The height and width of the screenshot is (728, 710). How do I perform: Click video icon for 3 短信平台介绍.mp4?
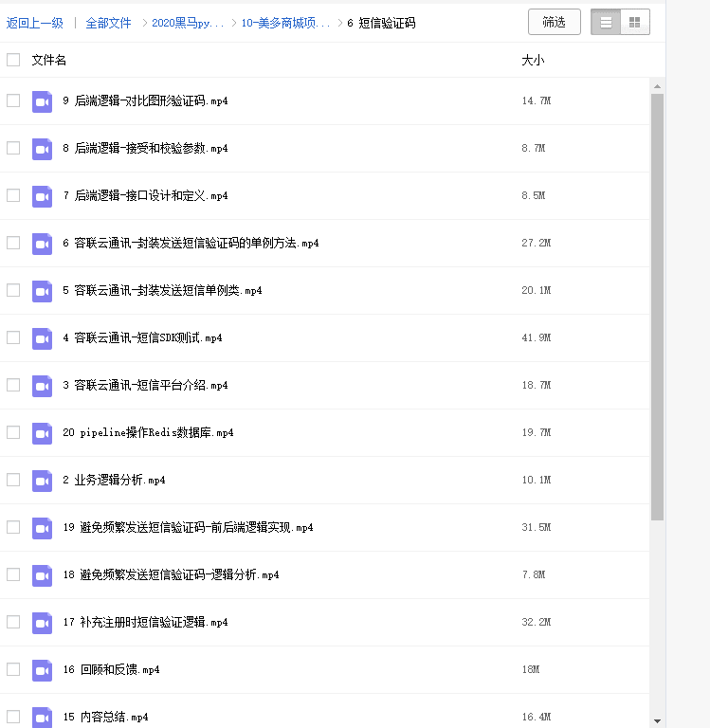pyautogui.click(x=42, y=386)
